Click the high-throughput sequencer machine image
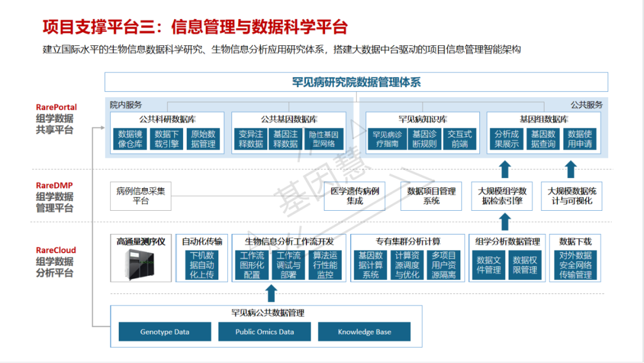 click(140, 265)
